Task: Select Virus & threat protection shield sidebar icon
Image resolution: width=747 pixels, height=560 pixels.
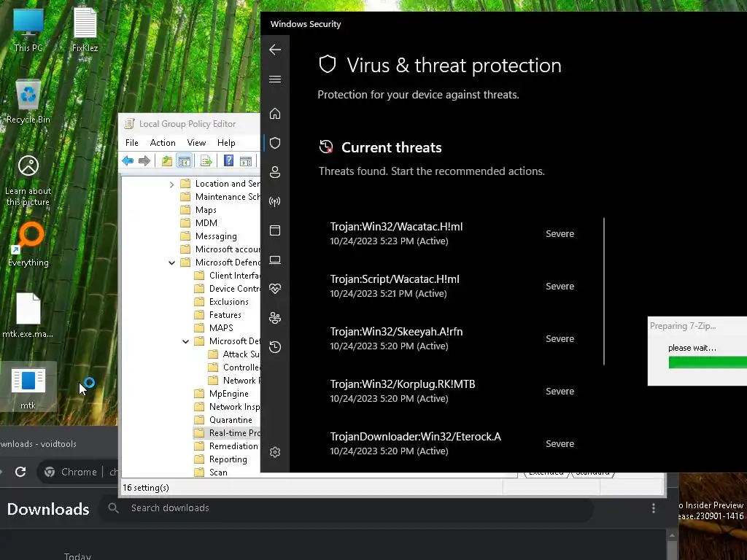Action: pyautogui.click(x=275, y=143)
